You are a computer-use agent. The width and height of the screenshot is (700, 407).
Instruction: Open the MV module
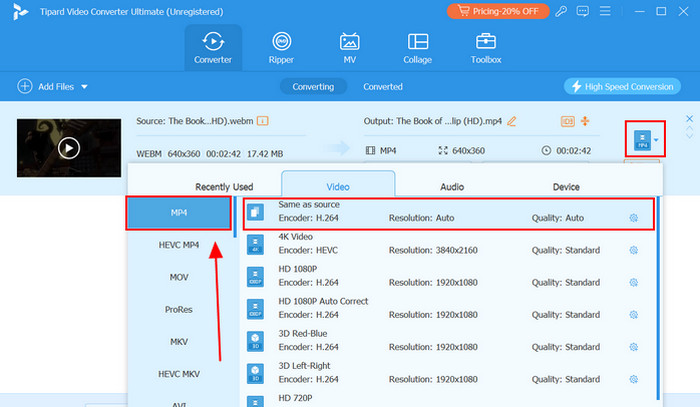click(x=350, y=48)
